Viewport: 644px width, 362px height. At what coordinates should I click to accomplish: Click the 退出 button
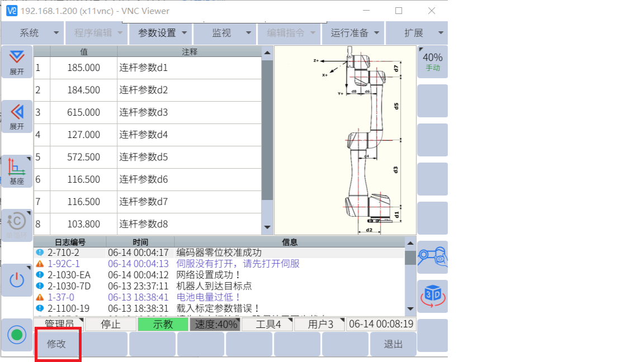393,344
